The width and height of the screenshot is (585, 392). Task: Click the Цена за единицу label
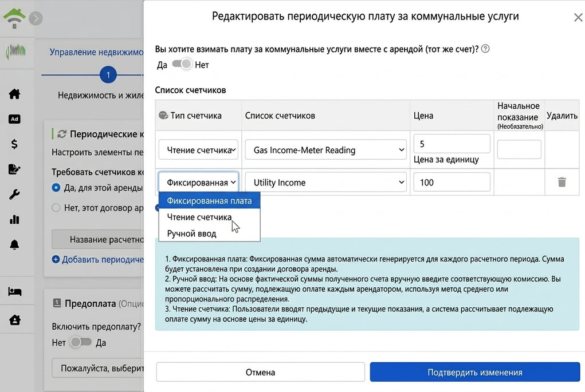point(446,160)
